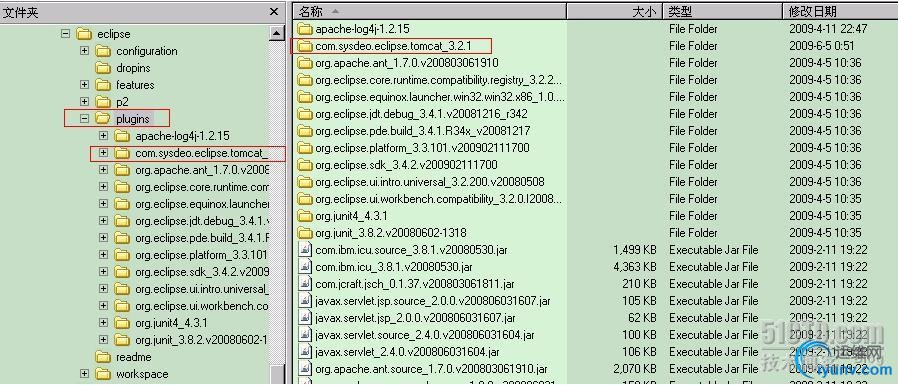Click com.sysdeo.eclipse.tomcat_3.2.1 folder icon in list
The height and width of the screenshot is (386, 898).
[x=305, y=46]
